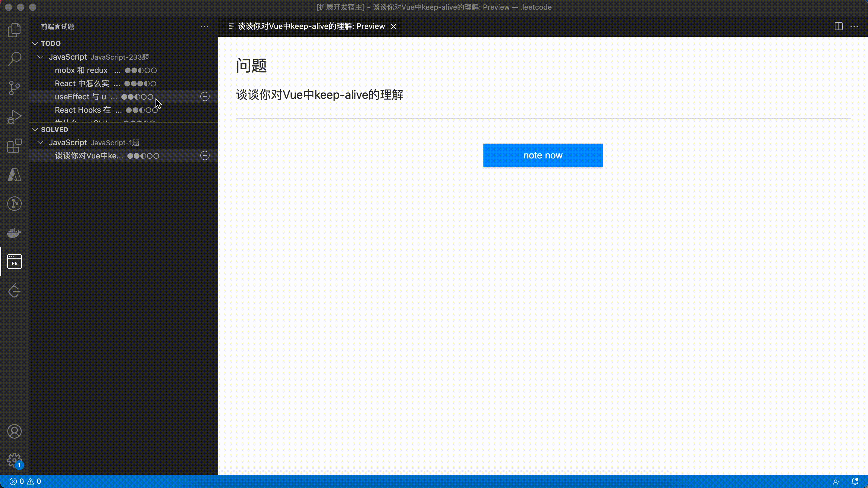Open the Search view icon
This screenshot has height=488, width=868.
14,59
